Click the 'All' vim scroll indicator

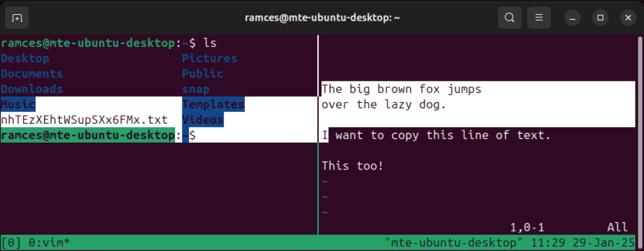point(617,227)
